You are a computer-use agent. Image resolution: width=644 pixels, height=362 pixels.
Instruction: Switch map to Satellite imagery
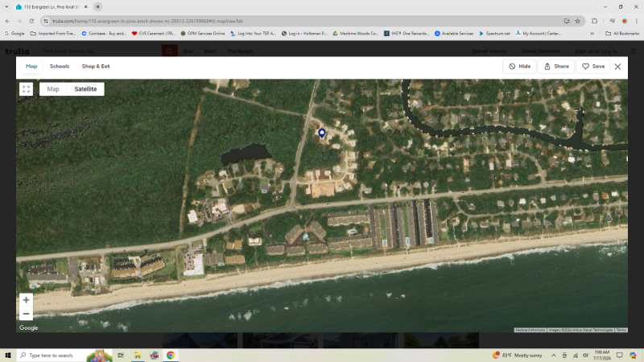[85, 89]
